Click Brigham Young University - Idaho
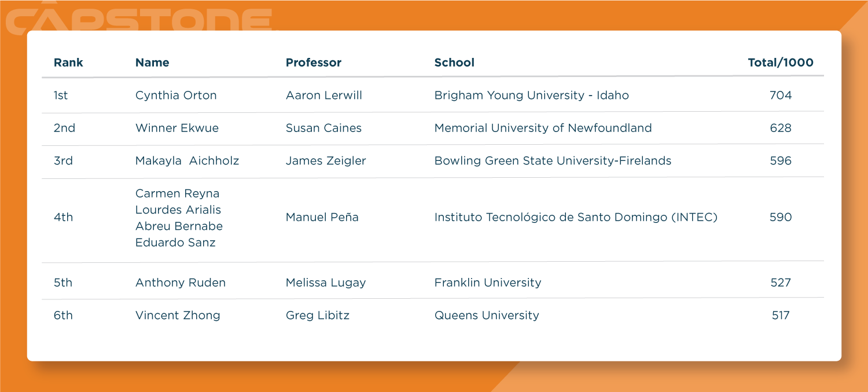Image resolution: width=868 pixels, height=392 pixels. [531, 96]
